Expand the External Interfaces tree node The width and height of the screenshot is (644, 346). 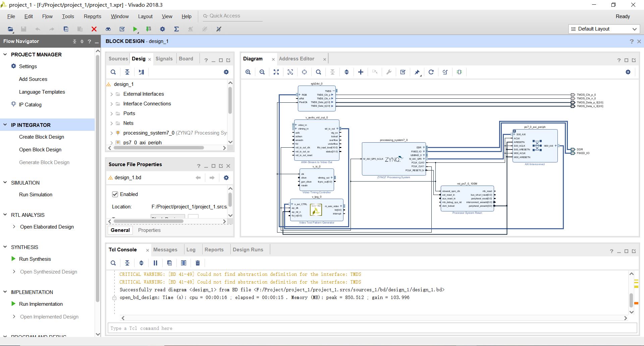(111, 94)
